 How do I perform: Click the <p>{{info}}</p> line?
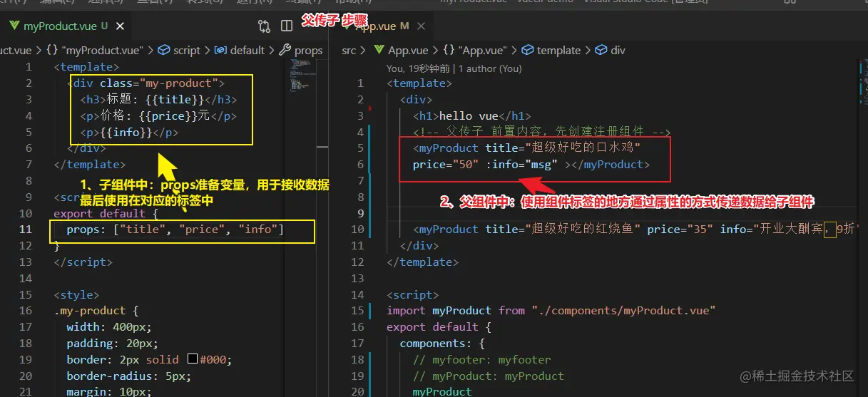click(x=128, y=133)
